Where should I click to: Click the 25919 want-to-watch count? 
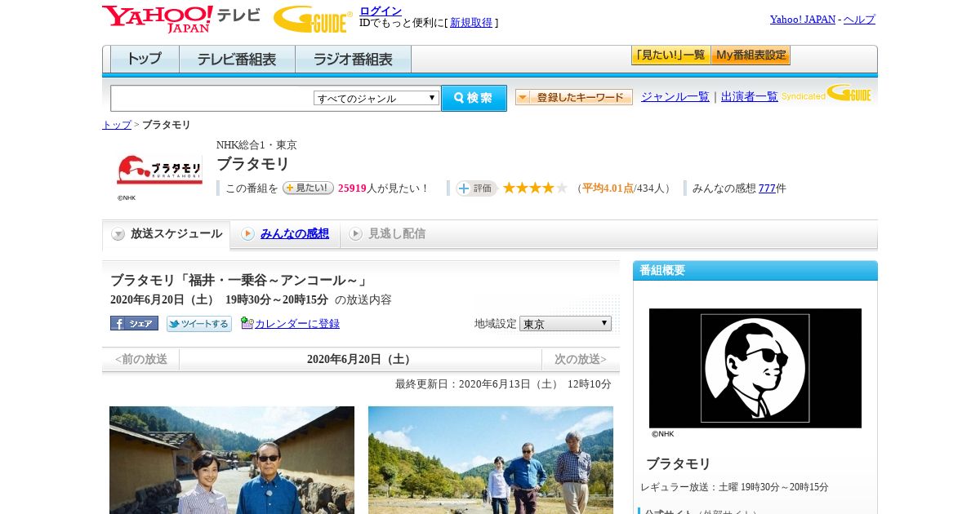pyautogui.click(x=352, y=188)
